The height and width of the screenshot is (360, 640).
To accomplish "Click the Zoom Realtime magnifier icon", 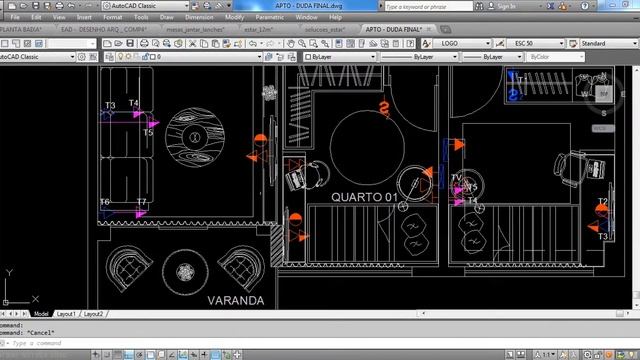I will point(302,43).
